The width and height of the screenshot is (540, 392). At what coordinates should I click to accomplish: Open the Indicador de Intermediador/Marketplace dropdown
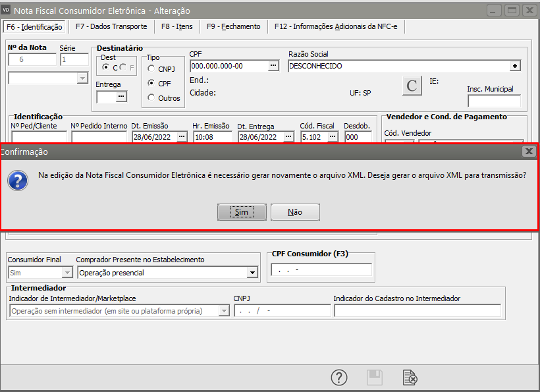click(x=223, y=311)
